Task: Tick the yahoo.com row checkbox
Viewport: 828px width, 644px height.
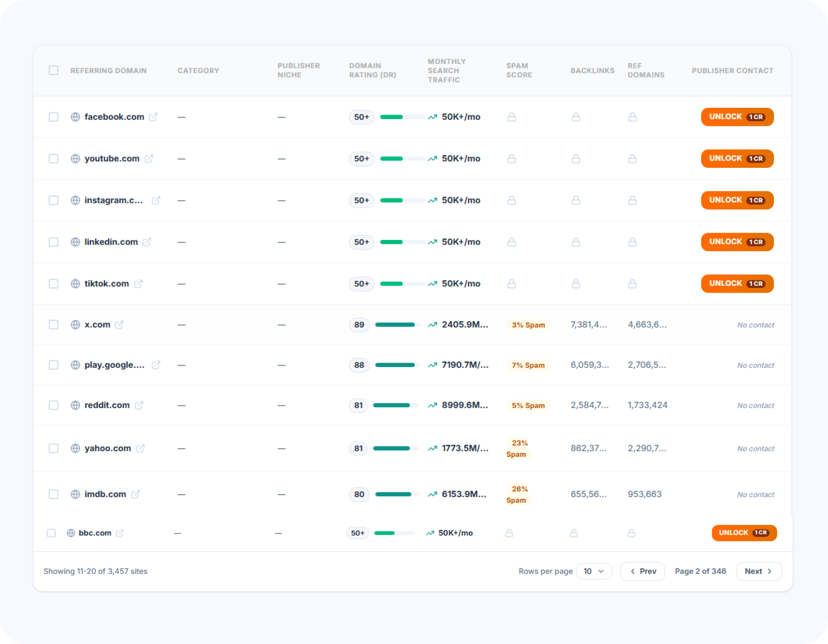Action: click(54, 448)
